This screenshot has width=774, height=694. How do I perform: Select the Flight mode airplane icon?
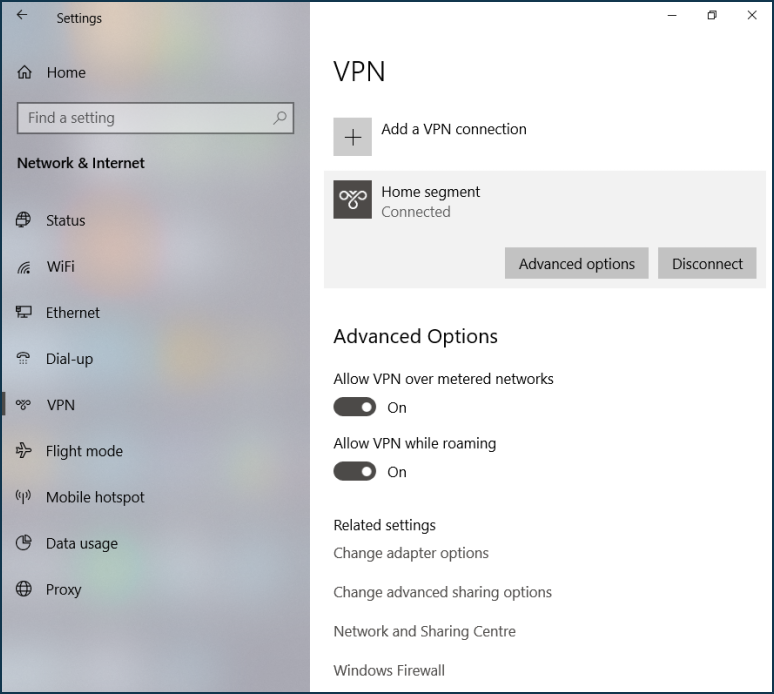(24, 451)
